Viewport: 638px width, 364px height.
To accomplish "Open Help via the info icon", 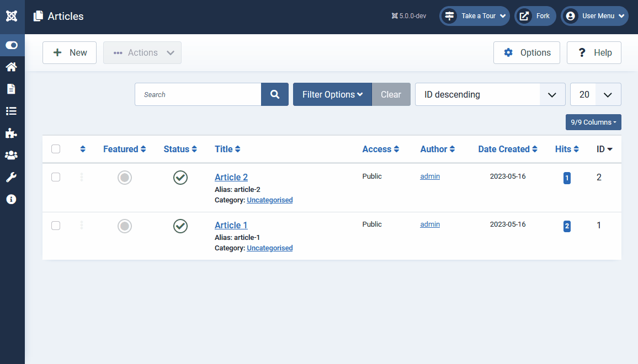I will tap(12, 199).
